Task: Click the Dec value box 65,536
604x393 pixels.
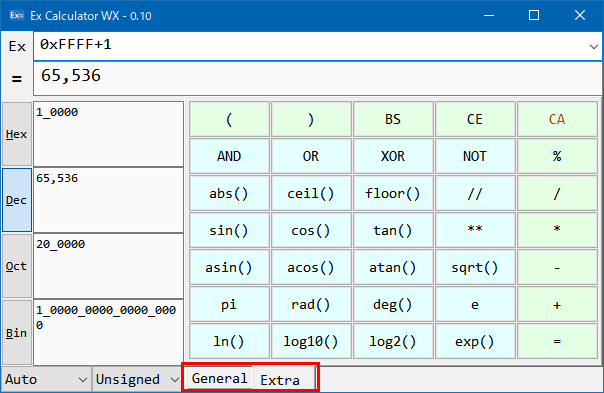Action: 108,200
